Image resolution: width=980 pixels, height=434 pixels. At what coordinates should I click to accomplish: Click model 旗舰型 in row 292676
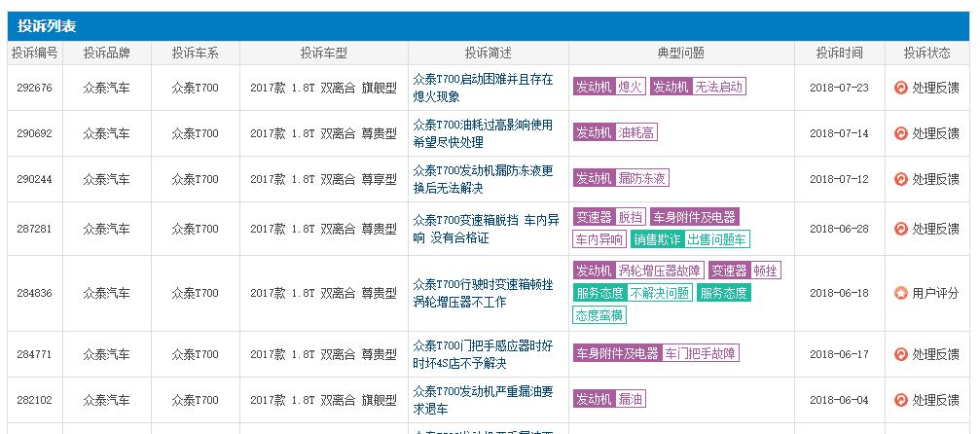point(380,88)
